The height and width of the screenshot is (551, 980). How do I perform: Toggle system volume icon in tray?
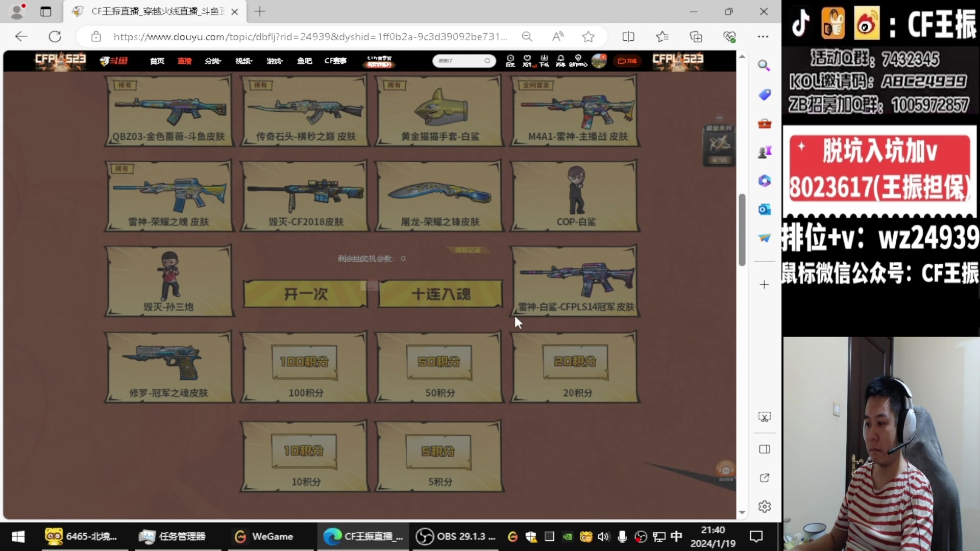pyautogui.click(x=603, y=536)
